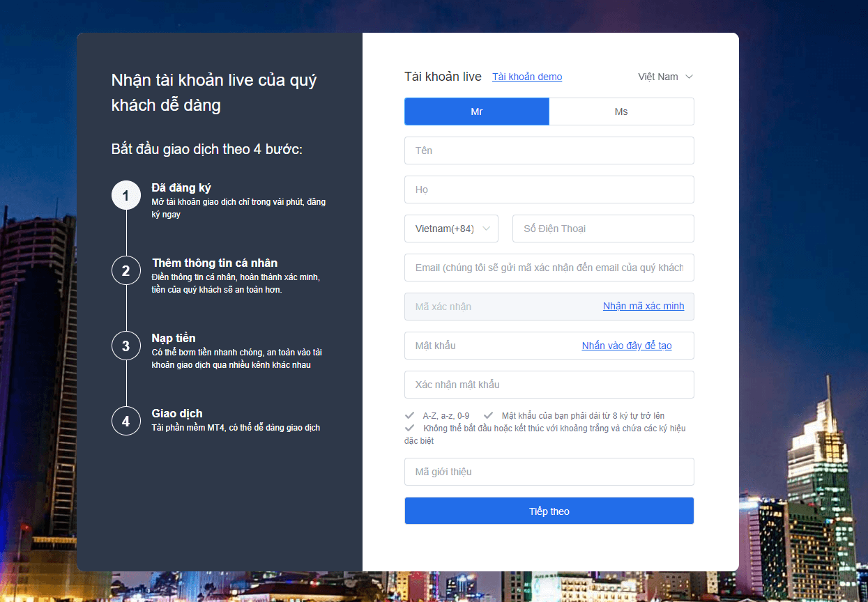Click the step 3 circle icon

tap(125, 346)
